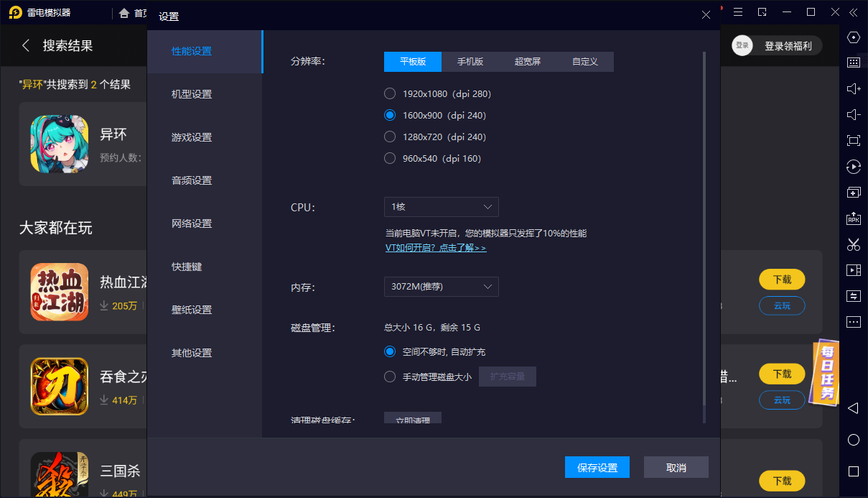868x498 pixels.
Task: Open 音频设置 settings section
Action: pos(205,181)
